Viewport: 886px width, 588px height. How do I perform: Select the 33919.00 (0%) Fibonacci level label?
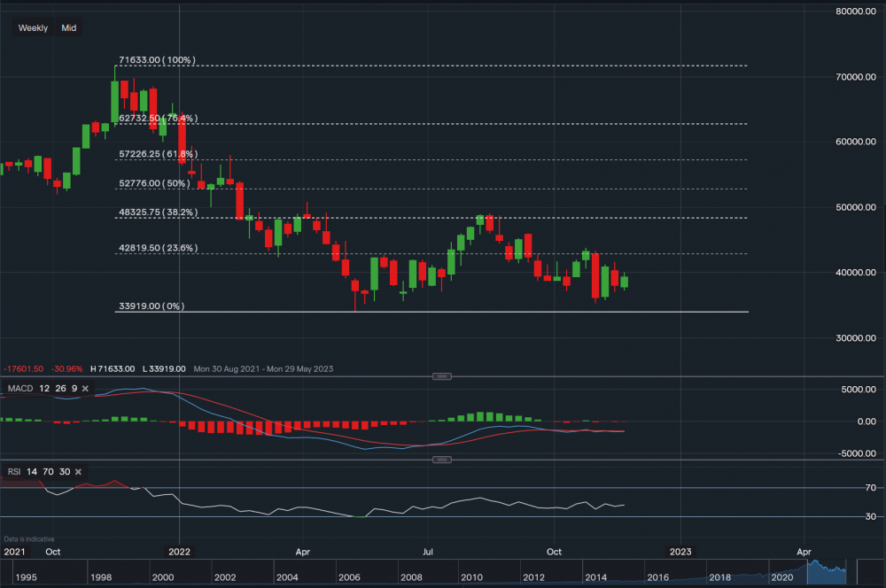click(151, 306)
